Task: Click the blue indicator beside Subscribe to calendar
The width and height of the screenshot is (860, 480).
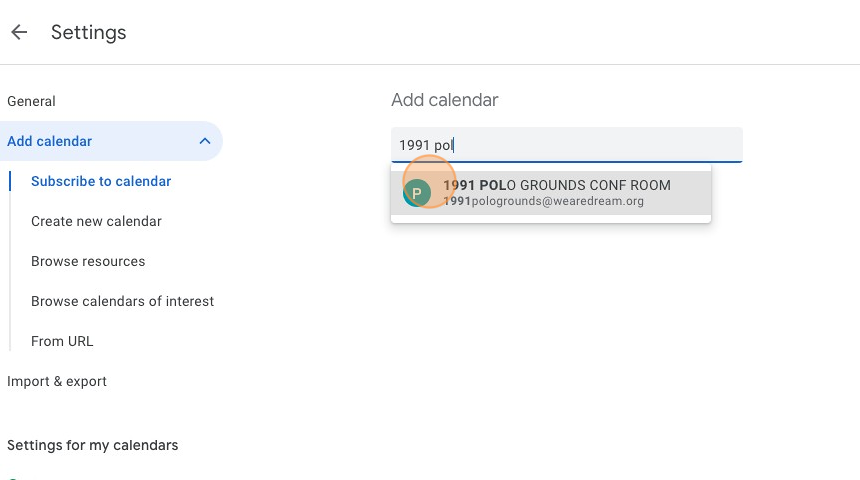Action: [10, 181]
